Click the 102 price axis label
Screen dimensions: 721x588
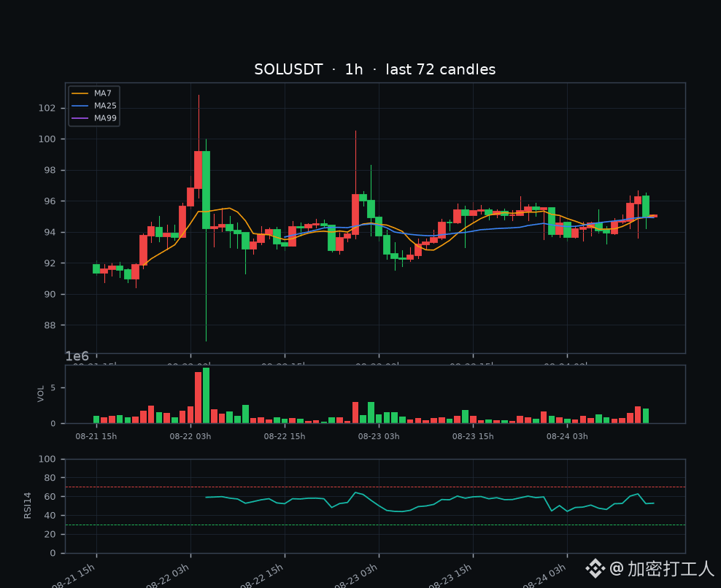(47, 108)
